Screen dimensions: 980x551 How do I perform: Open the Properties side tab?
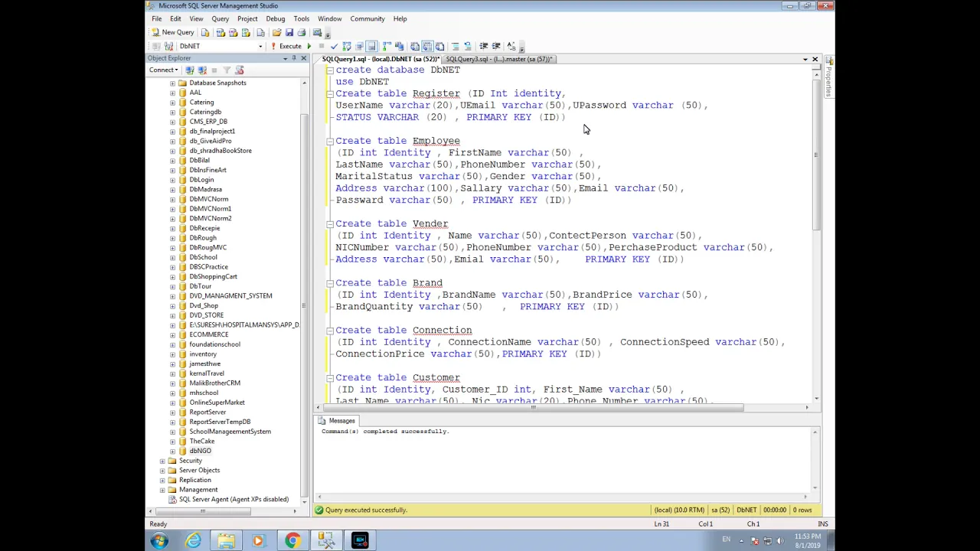[x=828, y=76]
